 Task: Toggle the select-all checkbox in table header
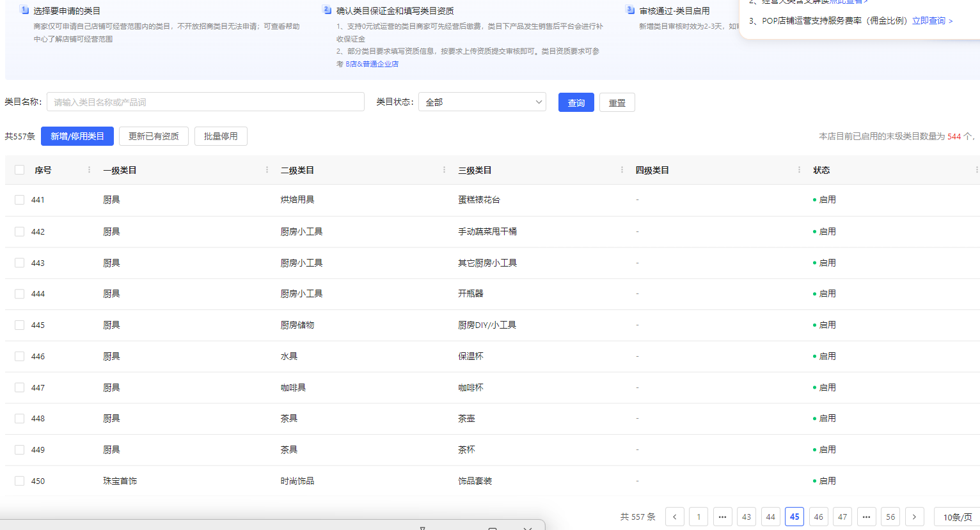point(20,170)
